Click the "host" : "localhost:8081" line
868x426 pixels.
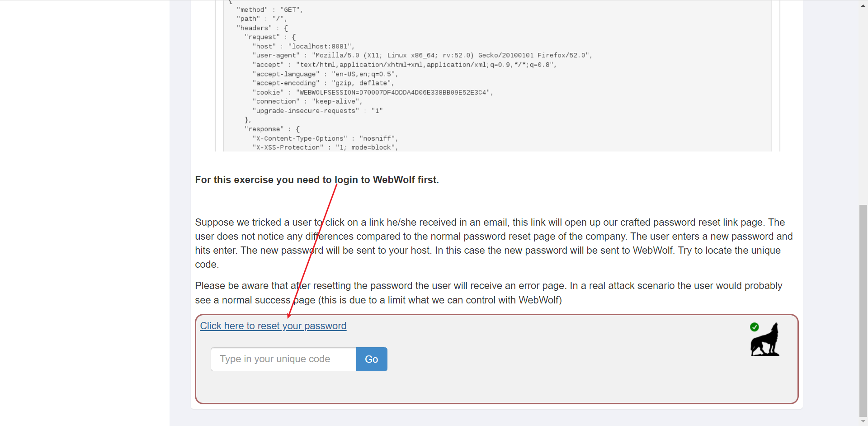pos(303,47)
